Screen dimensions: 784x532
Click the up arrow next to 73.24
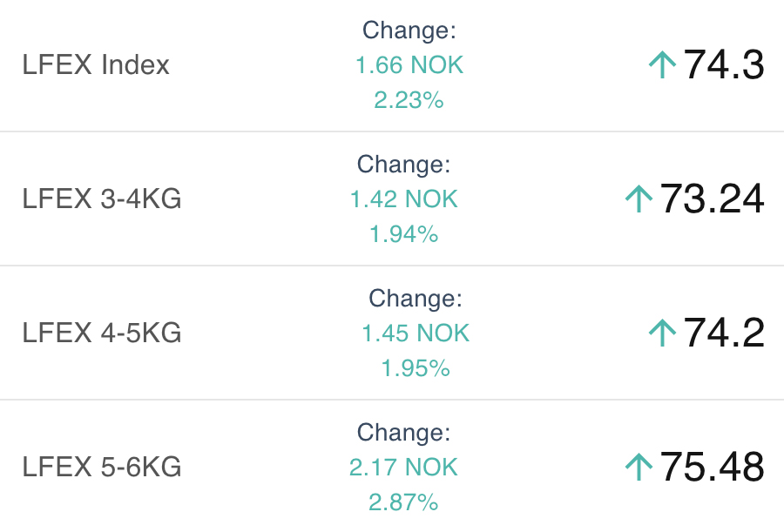[x=639, y=199]
